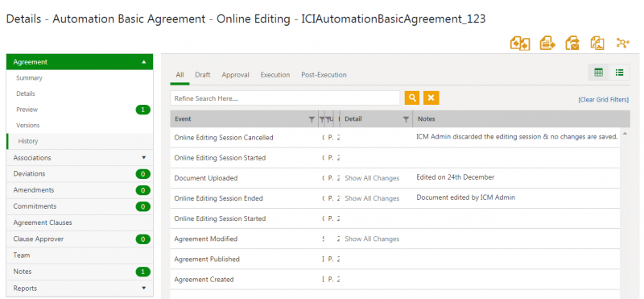Select the Online Editing Session Ended row
The image size is (644, 299).
[394, 198]
